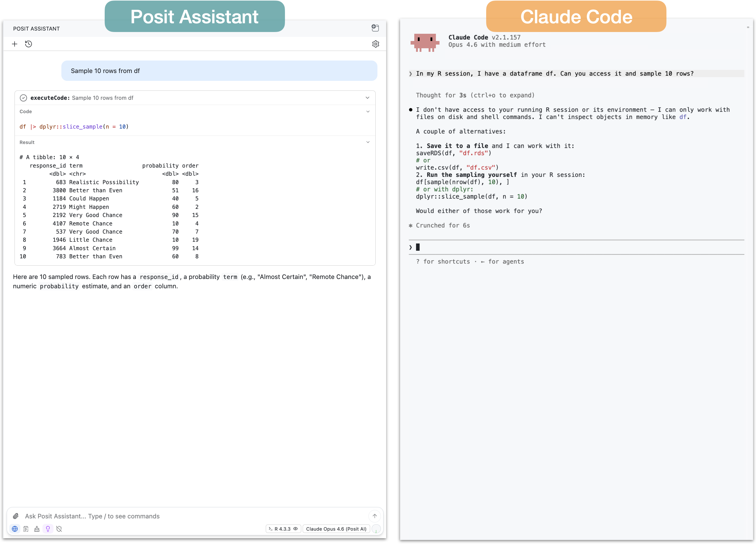Click the circular context usage indicator
This screenshot has height=544, width=756.
[376, 529]
